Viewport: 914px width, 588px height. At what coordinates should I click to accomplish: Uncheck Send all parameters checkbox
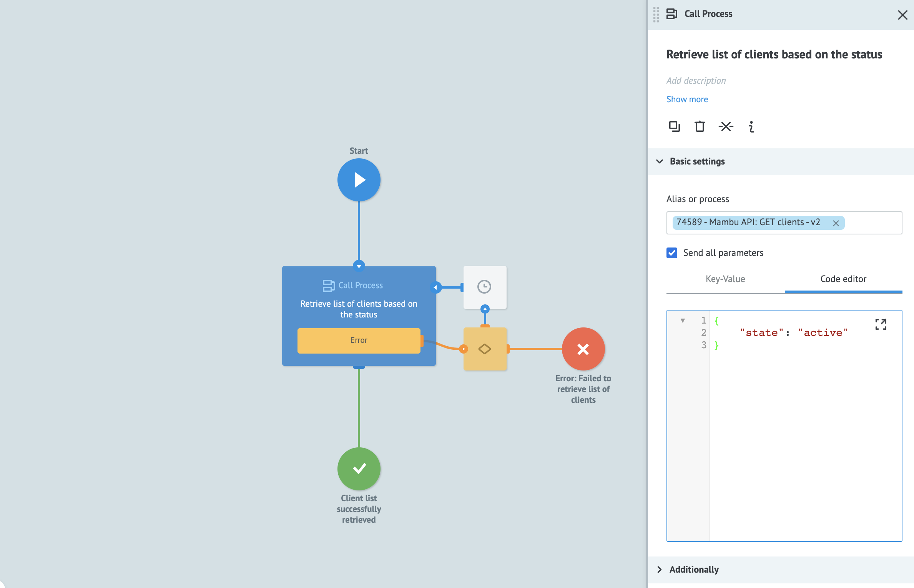coord(672,253)
